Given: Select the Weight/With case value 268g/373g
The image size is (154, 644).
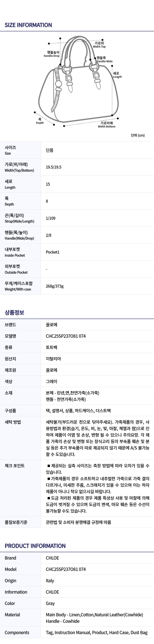Looking at the screenshot, I should [55, 286].
